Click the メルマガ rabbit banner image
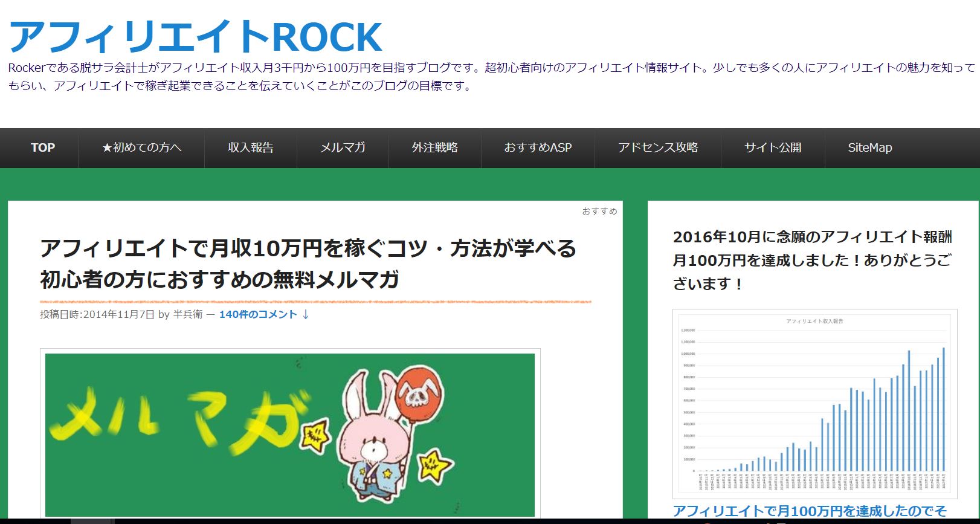Screen dimensions: 980x524 click(290, 434)
